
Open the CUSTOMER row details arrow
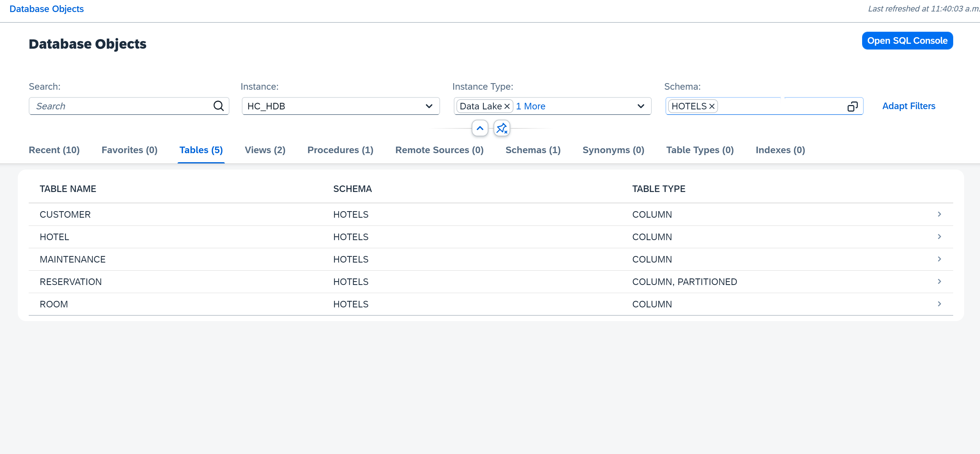click(939, 214)
